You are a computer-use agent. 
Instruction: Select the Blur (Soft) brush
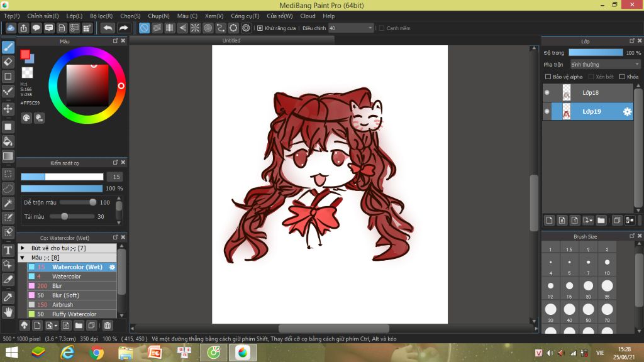pyautogui.click(x=72, y=295)
